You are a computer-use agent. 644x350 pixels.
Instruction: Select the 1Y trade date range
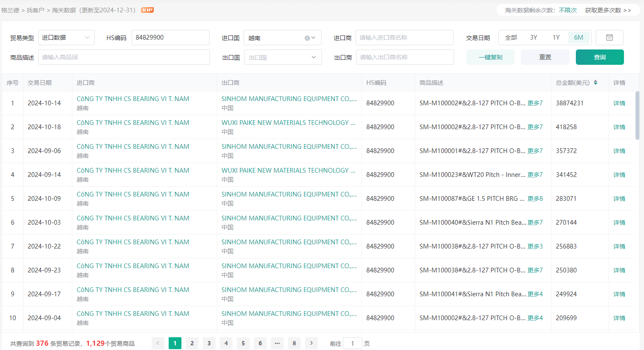[556, 38]
